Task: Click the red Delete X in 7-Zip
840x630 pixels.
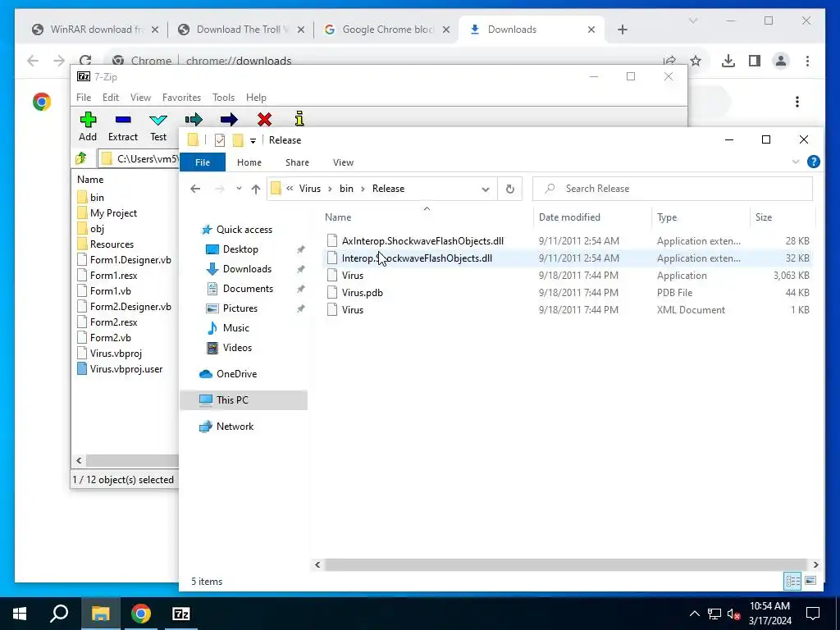Action: click(264, 119)
